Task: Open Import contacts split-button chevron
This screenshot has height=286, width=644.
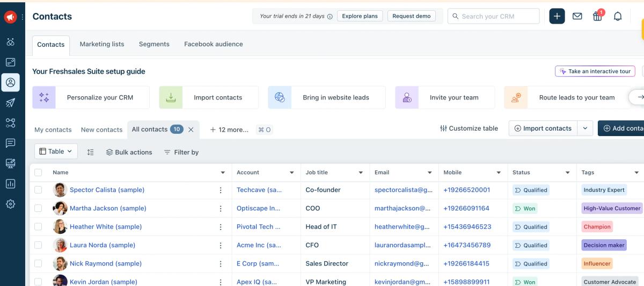Action: (x=585, y=128)
